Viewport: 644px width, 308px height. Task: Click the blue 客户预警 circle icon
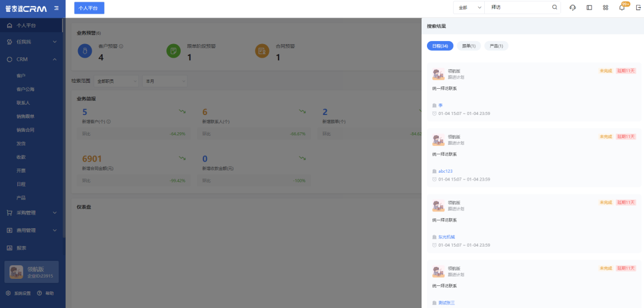tap(85, 51)
